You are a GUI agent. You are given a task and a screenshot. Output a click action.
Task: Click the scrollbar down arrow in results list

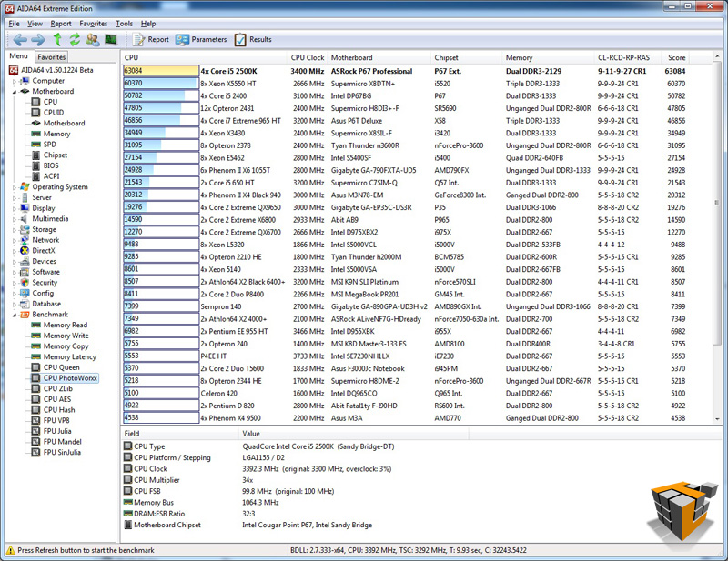pyautogui.click(x=717, y=418)
